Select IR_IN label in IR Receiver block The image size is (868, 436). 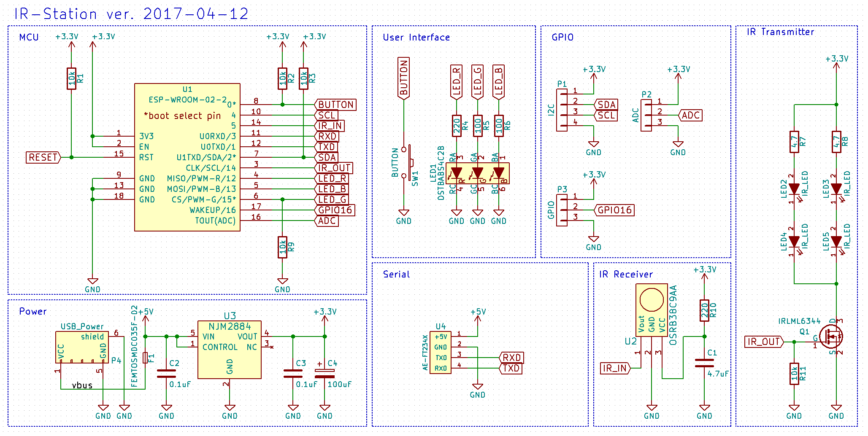click(615, 368)
